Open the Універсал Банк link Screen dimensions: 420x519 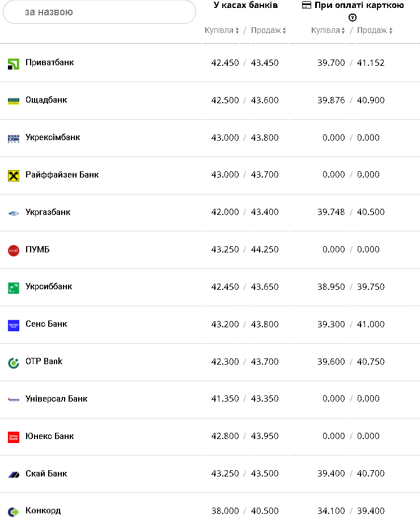click(56, 399)
